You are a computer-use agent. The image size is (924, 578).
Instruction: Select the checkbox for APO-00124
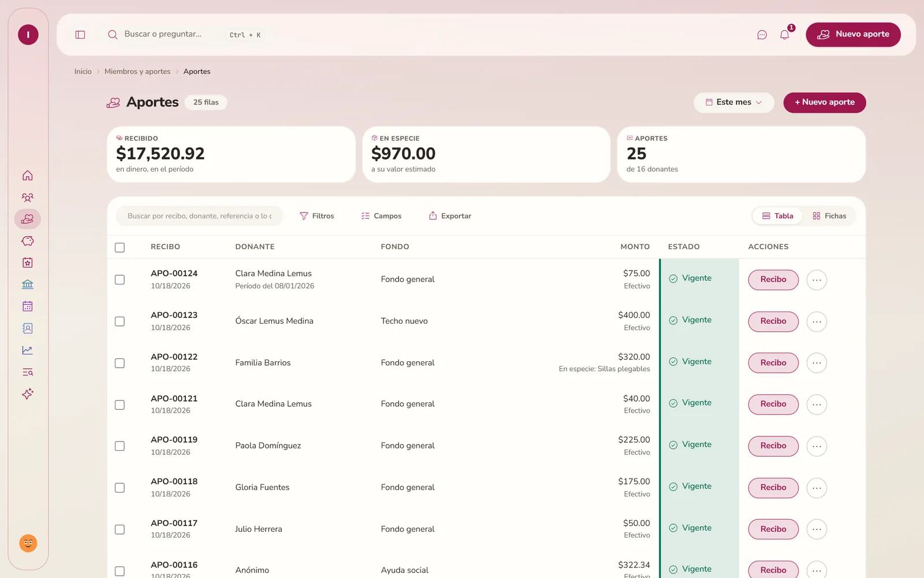pyautogui.click(x=120, y=280)
